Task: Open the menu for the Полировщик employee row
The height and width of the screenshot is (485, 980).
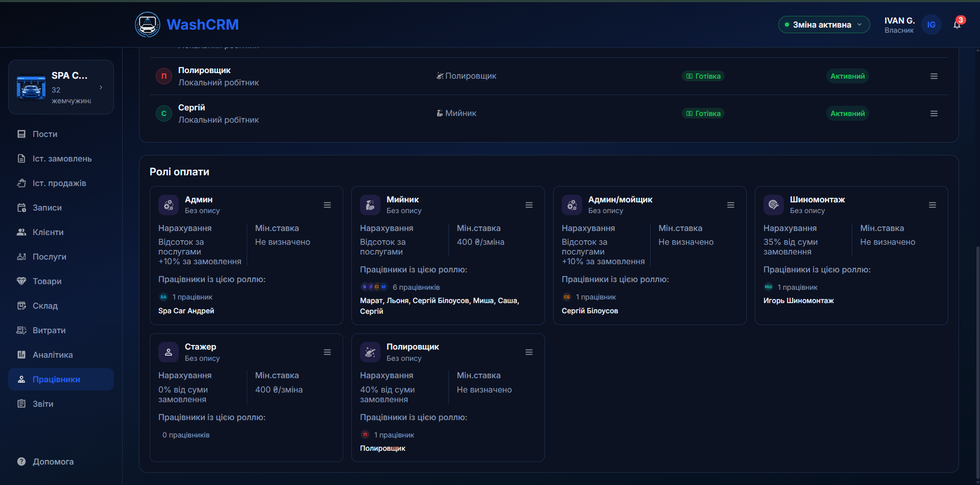Action: pyautogui.click(x=934, y=76)
